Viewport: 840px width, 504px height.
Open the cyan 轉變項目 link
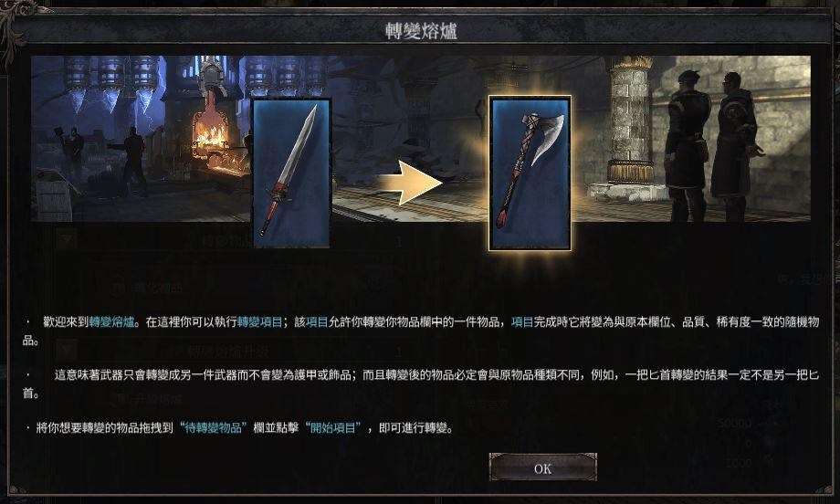tap(260, 322)
